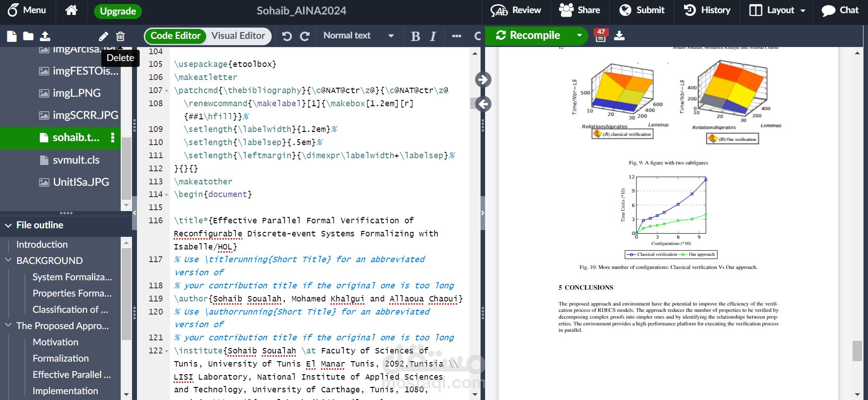The height and width of the screenshot is (400, 868).
Task: Switch to Code Editor mode
Action: point(175,36)
